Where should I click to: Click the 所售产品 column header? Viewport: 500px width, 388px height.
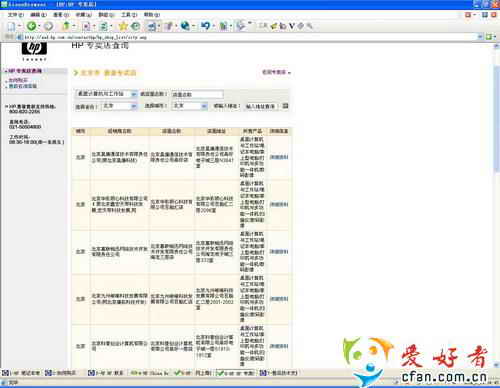(252, 131)
